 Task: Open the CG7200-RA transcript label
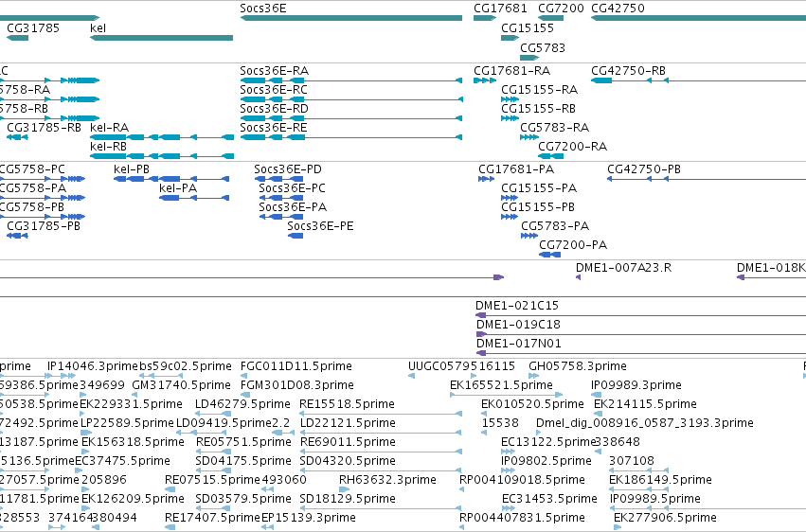coord(573,147)
